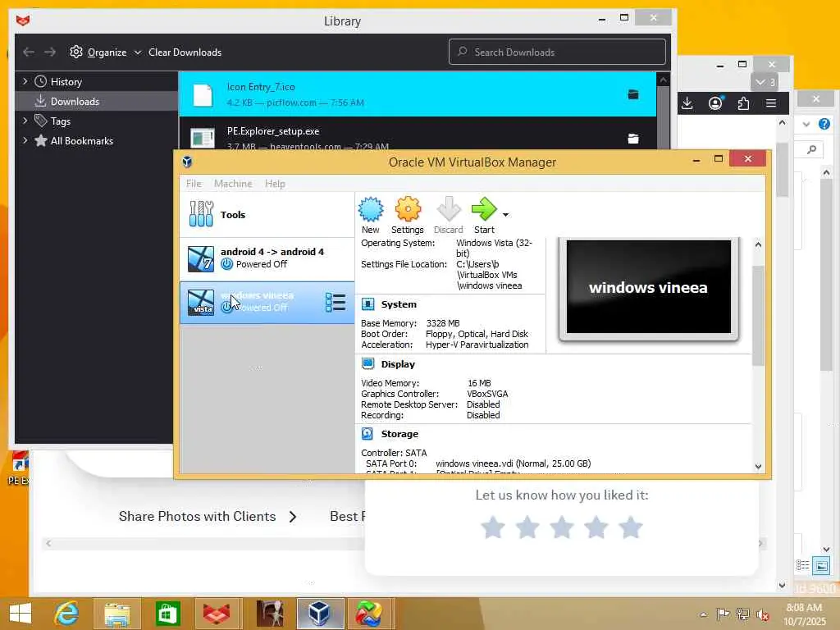
Task: Click the System section header
Action: click(x=399, y=304)
